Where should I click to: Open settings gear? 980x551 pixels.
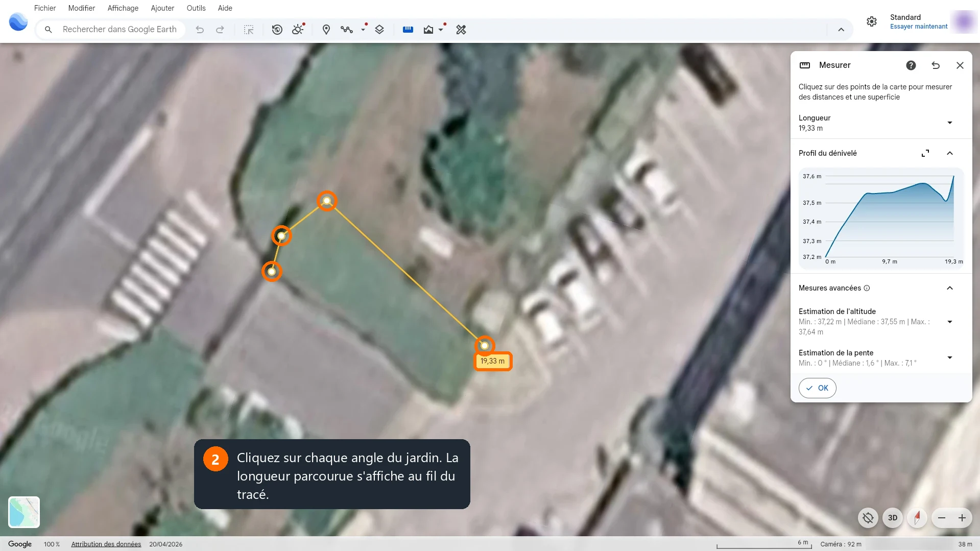872,21
